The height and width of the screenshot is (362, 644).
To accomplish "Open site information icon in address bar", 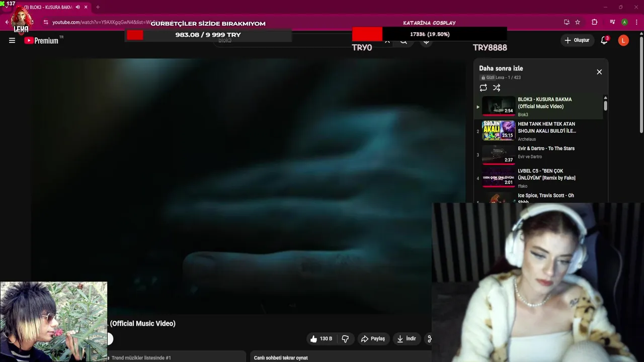I will 46,22.
